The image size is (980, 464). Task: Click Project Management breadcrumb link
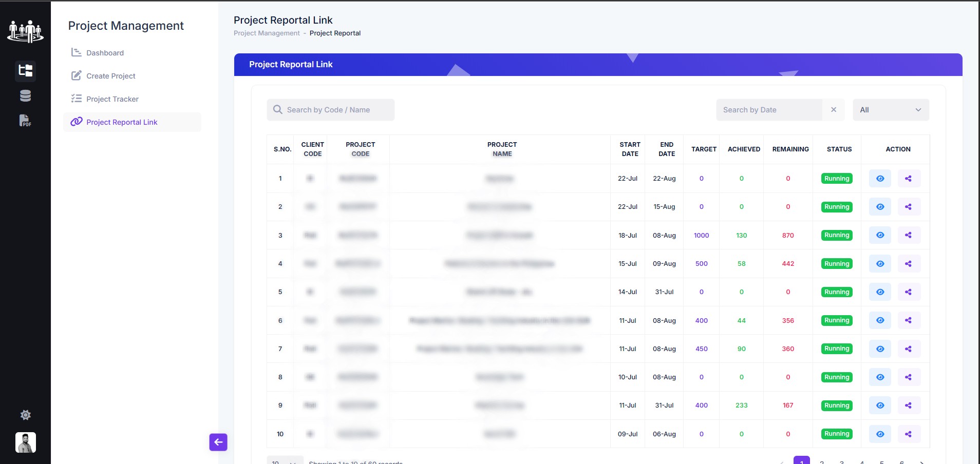click(x=267, y=33)
